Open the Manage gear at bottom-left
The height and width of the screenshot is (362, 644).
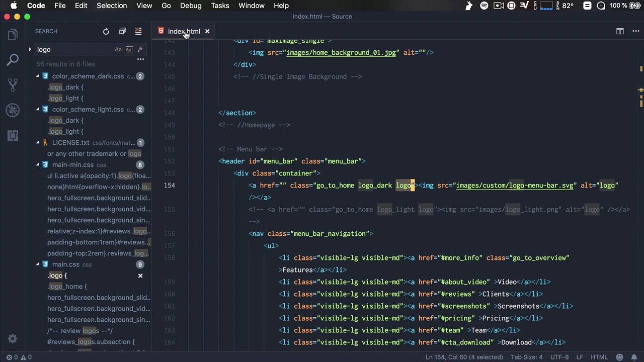click(13, 339)
